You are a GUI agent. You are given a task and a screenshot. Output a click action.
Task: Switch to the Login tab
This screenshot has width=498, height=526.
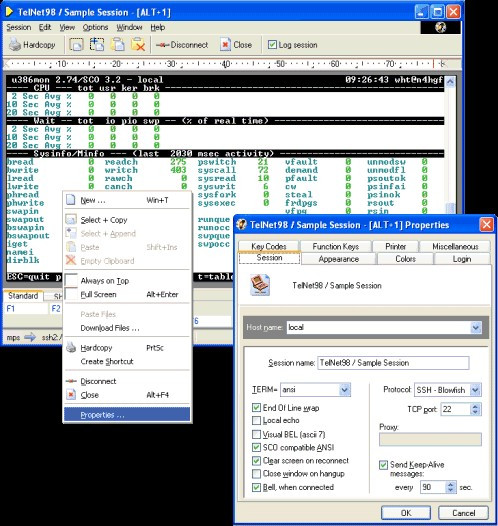[x=462, y=259]
